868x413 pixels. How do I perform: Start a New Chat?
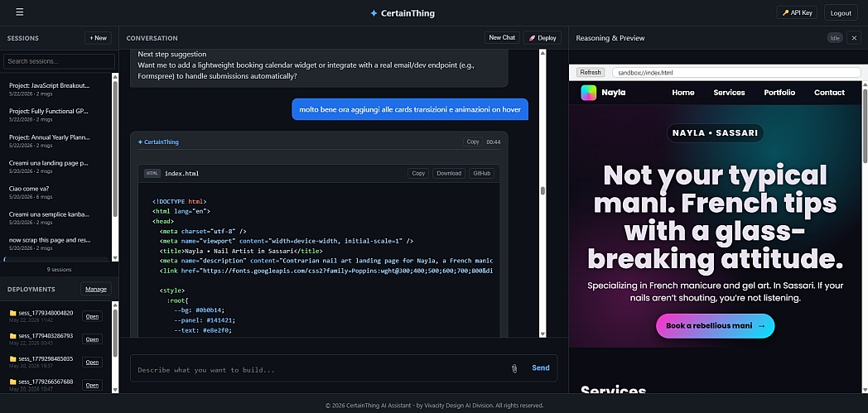pos(502,37)
